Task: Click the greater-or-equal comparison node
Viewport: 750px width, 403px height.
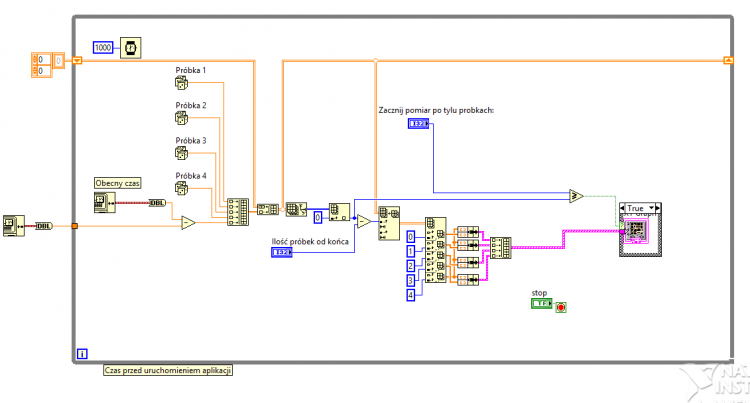Action: pos(576,196)
